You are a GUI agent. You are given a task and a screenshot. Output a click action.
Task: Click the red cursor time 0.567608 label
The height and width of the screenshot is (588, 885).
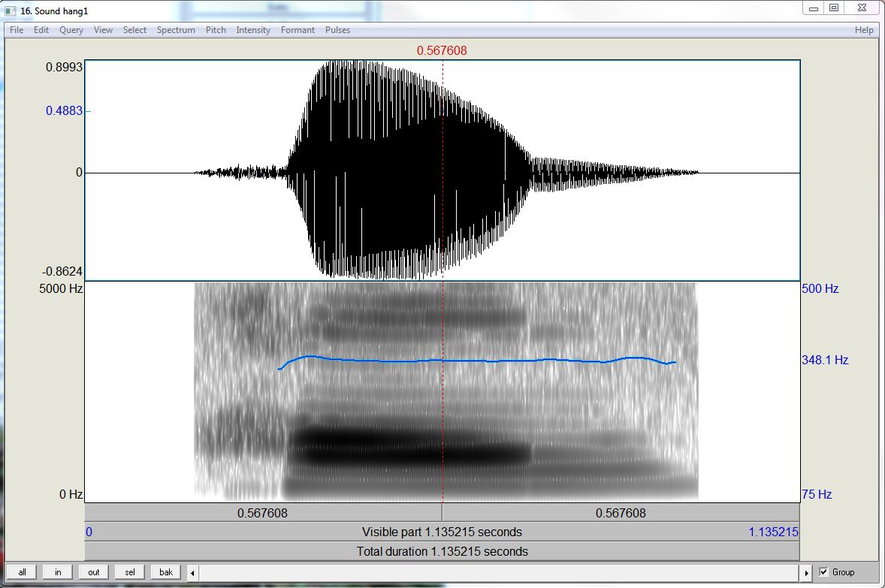pyautogui.click(x=442, y=51)
